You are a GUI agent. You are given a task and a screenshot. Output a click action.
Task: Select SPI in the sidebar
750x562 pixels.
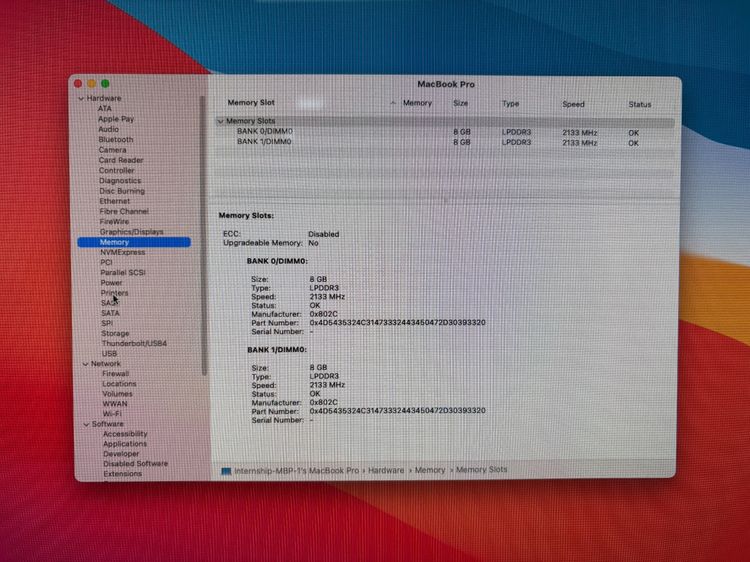107,323
